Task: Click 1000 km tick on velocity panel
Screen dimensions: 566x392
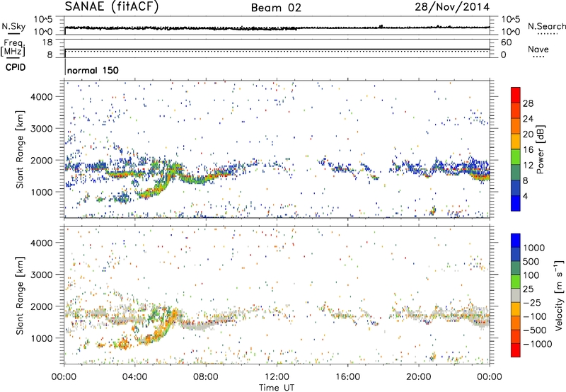Action: pos(42,338)
